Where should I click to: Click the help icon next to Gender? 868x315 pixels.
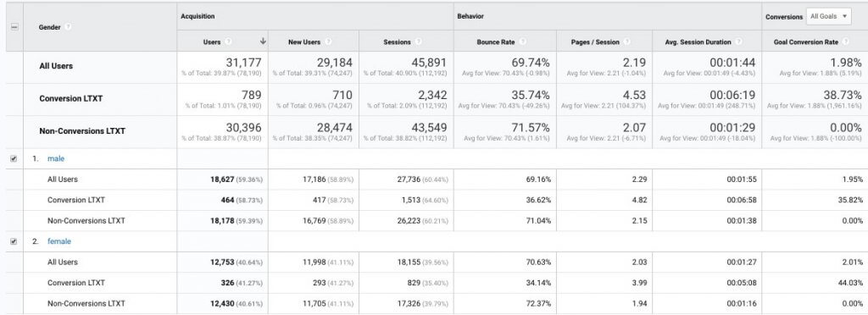coord(68,27)
